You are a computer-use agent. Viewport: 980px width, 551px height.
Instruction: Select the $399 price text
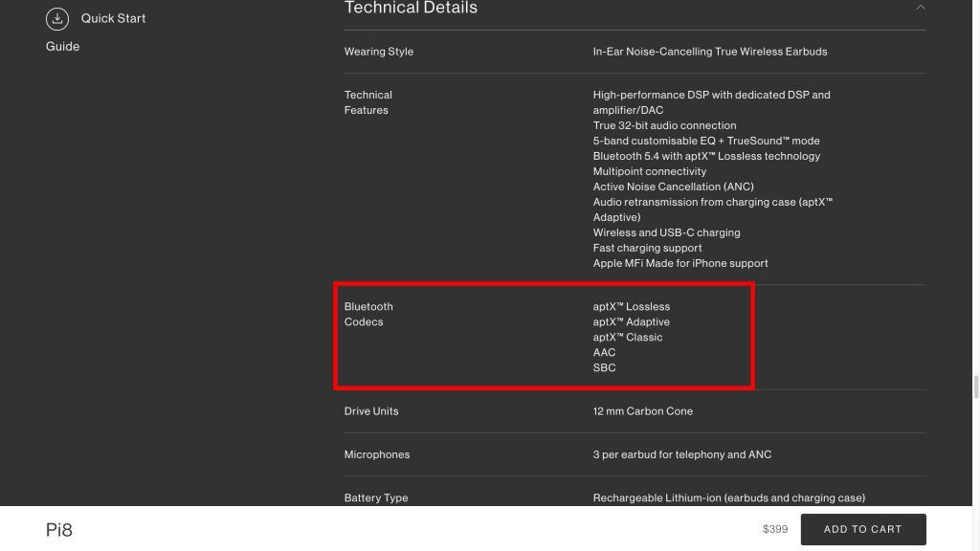(x=775, y=529)
